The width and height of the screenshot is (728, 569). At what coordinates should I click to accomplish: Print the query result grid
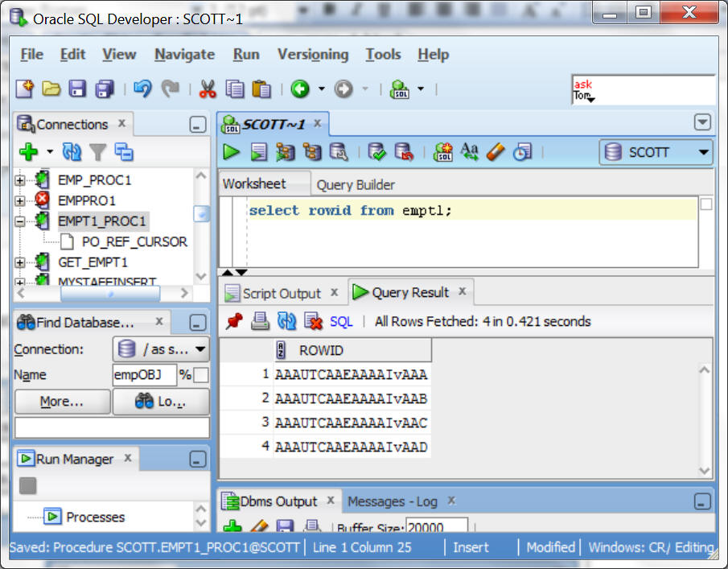coord(260,321)
